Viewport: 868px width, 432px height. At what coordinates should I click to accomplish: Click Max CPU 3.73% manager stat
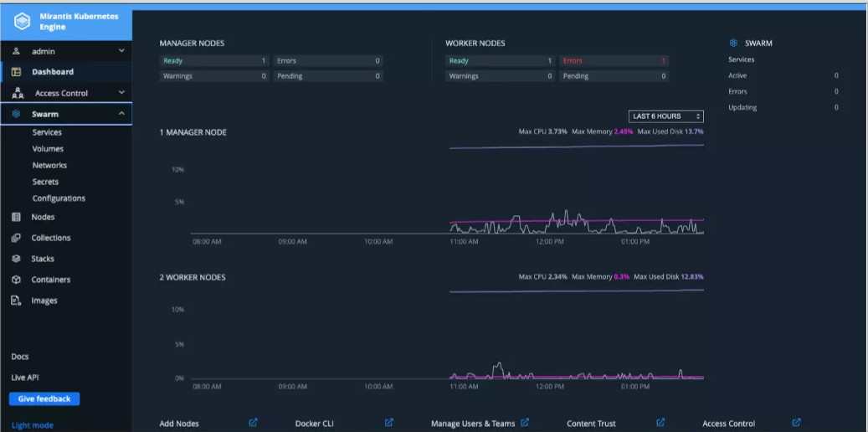click(x=543, y=131)
